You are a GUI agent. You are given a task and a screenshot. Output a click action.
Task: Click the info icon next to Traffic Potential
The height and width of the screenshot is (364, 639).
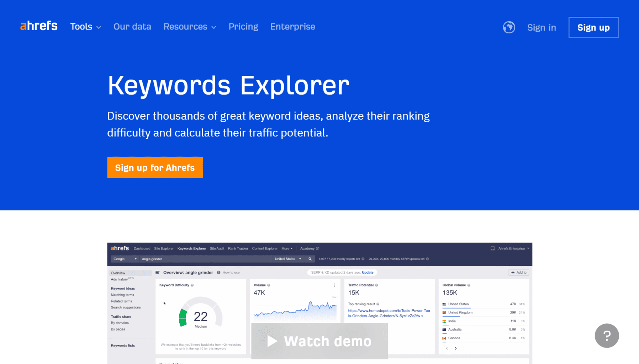pyautogui.click(x=376, y=285)
